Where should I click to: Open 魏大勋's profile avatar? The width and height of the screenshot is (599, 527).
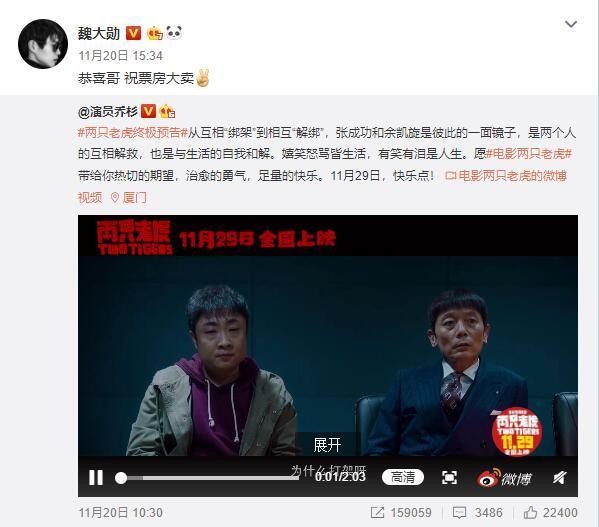(43, 44)
